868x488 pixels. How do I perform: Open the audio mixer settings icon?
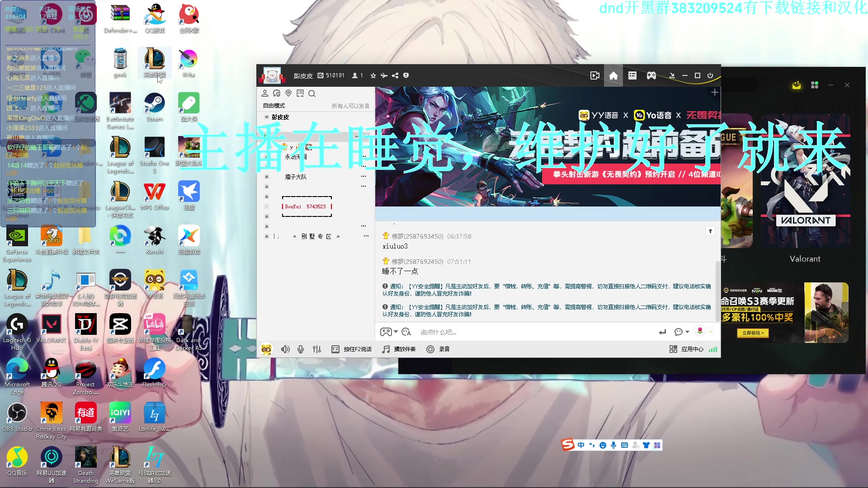click(317, 349)
